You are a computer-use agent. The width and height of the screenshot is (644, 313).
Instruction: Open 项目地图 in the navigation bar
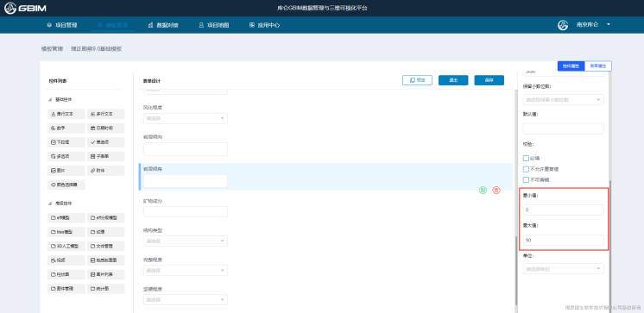[213, 25]
